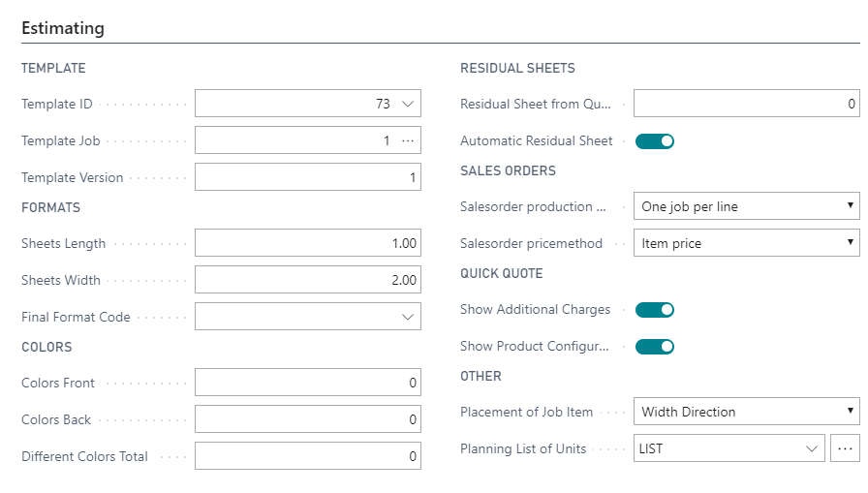The image size is (868, 493).
Task: Click the Sheets Length input field
Action: (307, 243)
